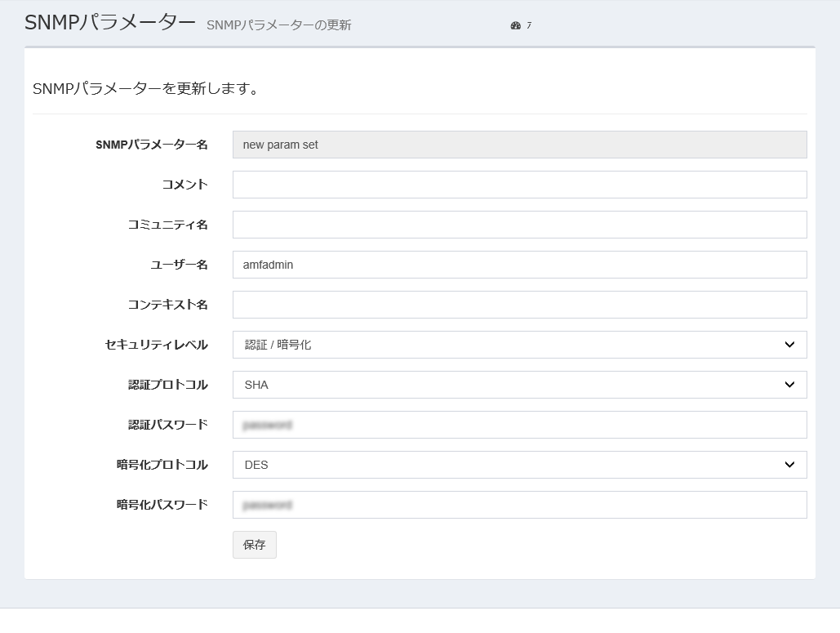Focus the コメント text field
The height and width of the screenshot is (633, 840).
coord(519,185)
